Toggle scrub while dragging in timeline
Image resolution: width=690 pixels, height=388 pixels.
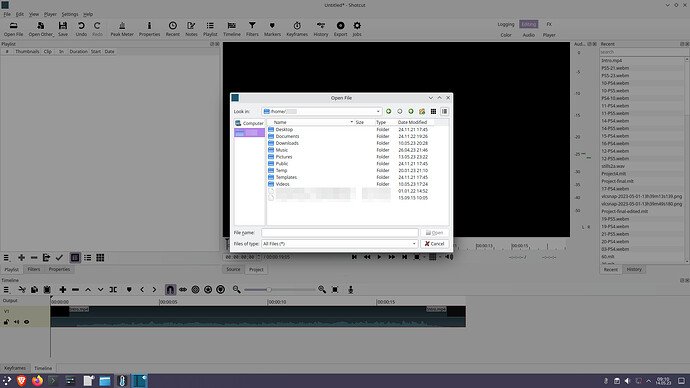click(183, 289)
